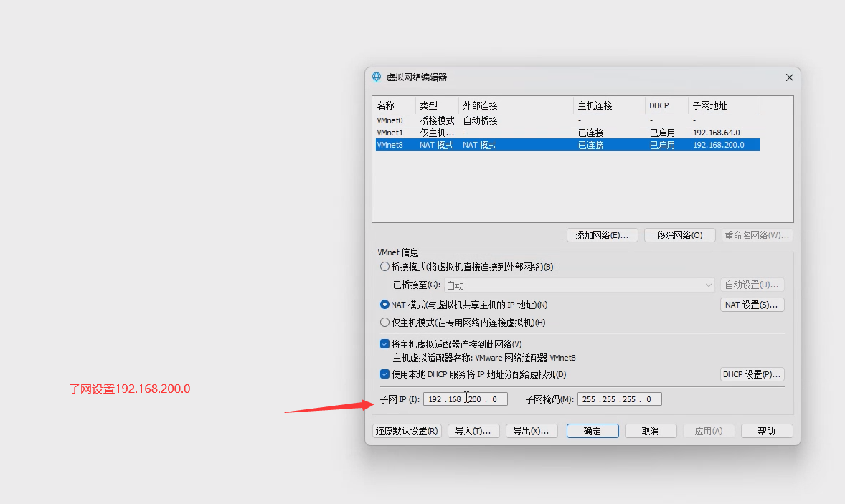Open NAT 设置 dialog
Viewport: 845px width, 504px height.
click(x=752, y=305)
